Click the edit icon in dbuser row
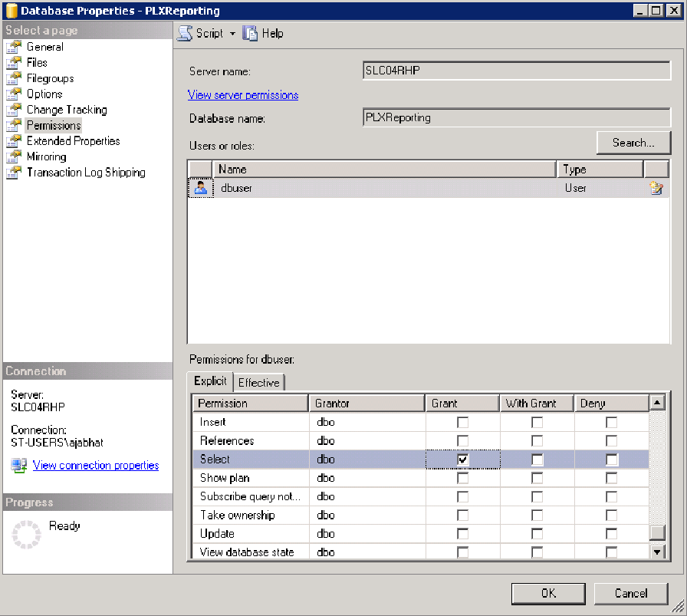 point(656,188)
